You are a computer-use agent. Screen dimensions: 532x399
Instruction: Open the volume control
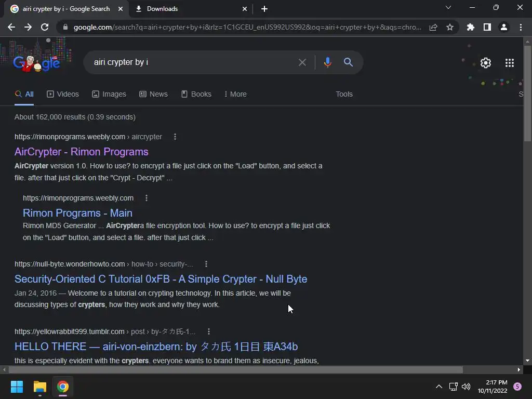466,387
